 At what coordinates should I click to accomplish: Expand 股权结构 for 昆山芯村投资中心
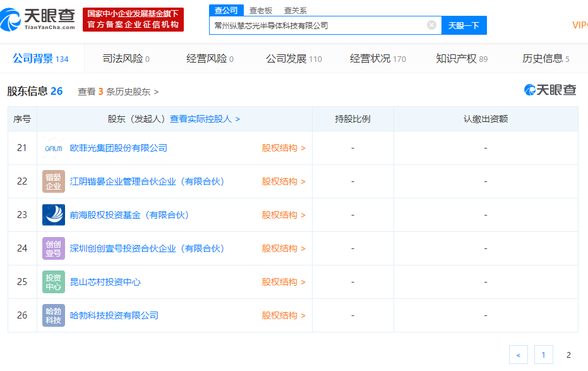tap(284, 282)
